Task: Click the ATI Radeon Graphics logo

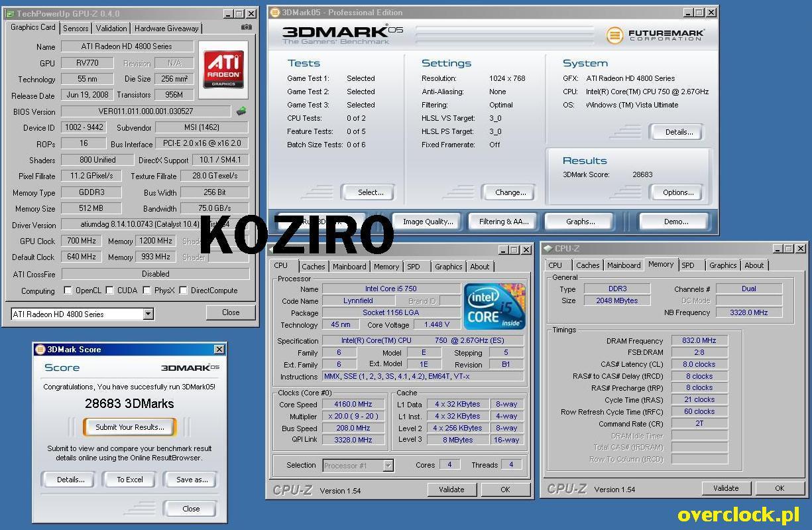Action: coord(223,70)
